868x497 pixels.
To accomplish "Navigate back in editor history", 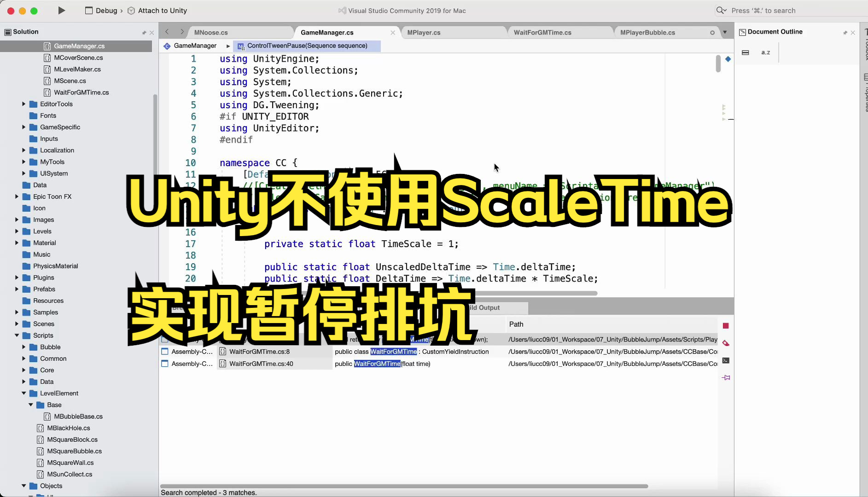I will tap(167, 32).
